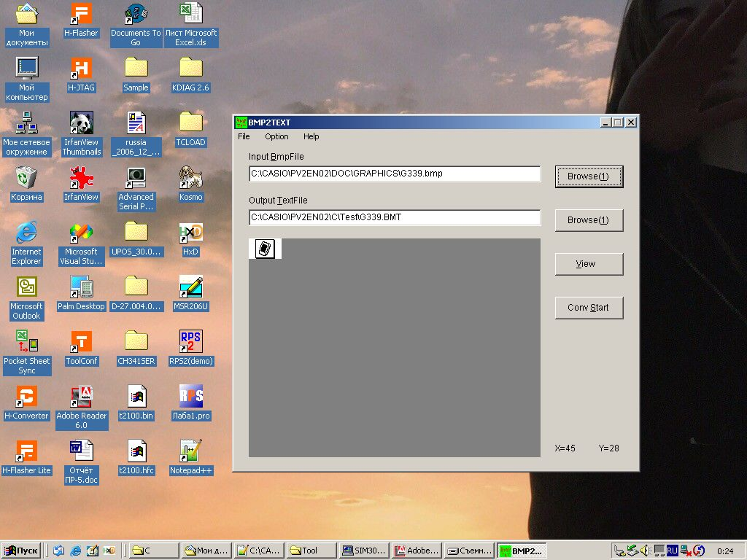Image resolution: width=747 pixels, height=560 pixels.
Task: Click the RU language indicator in tray
Action: click(x=672, y=551)
